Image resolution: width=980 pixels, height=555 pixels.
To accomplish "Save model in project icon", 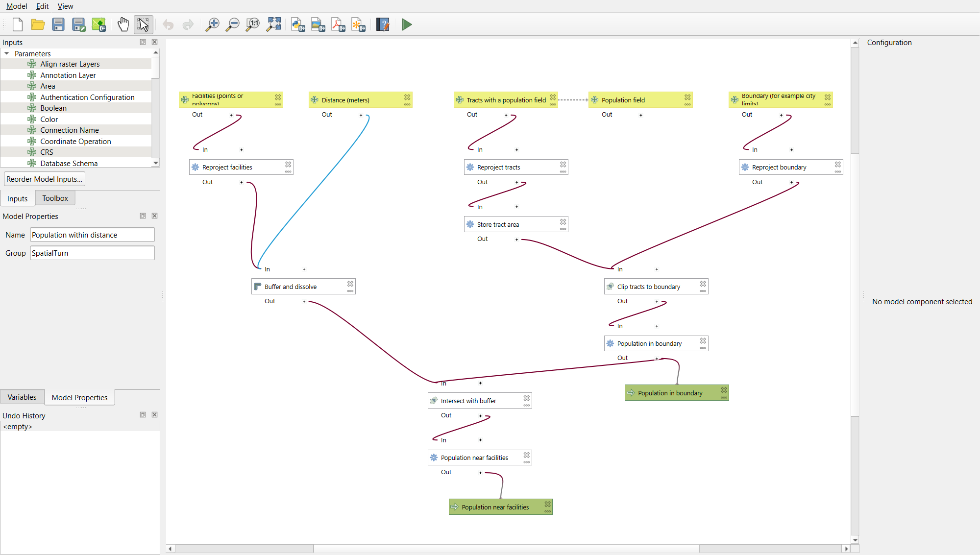I will tap(99, 24).
